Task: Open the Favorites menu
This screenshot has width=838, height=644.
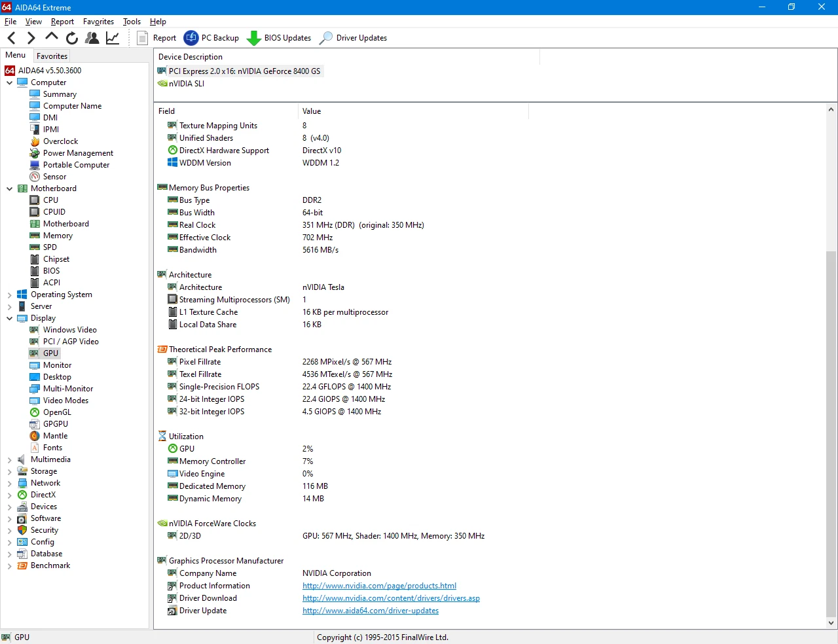Action: (x=98, y=22)
